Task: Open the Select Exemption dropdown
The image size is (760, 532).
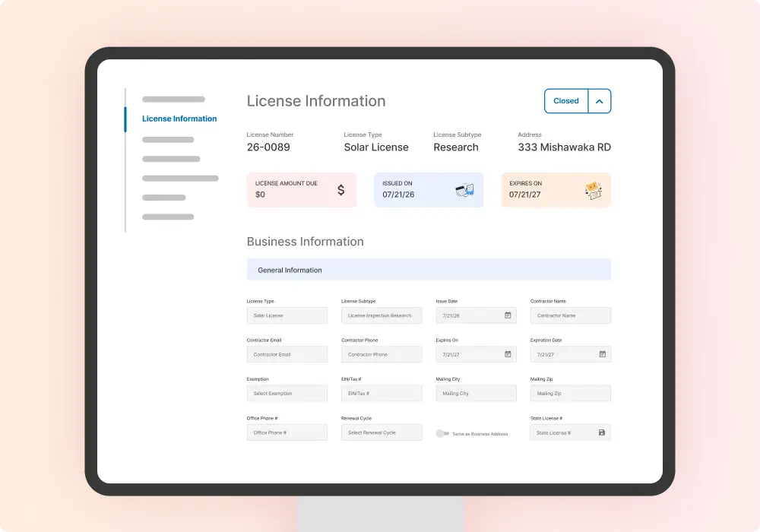Action: [x=287, y=394]
